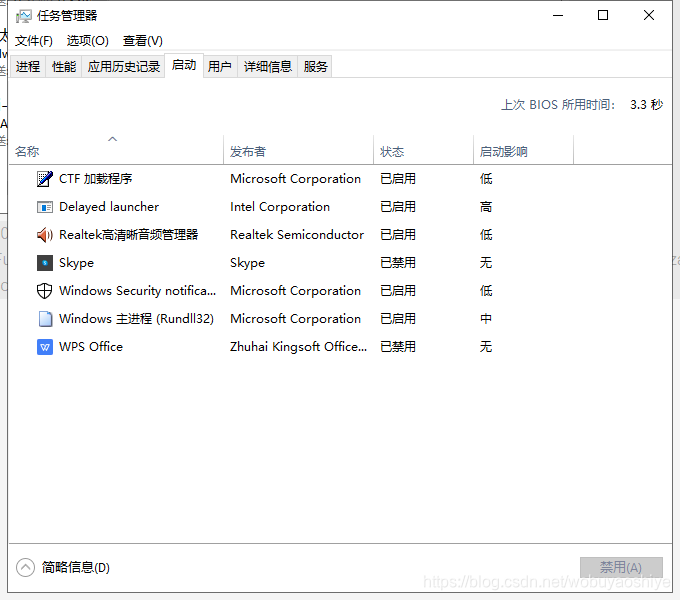Click the 3.3 秒 BIOS time value
Image resolution: width=680 pixels, height=600 pixels.
tap(647, 104)
